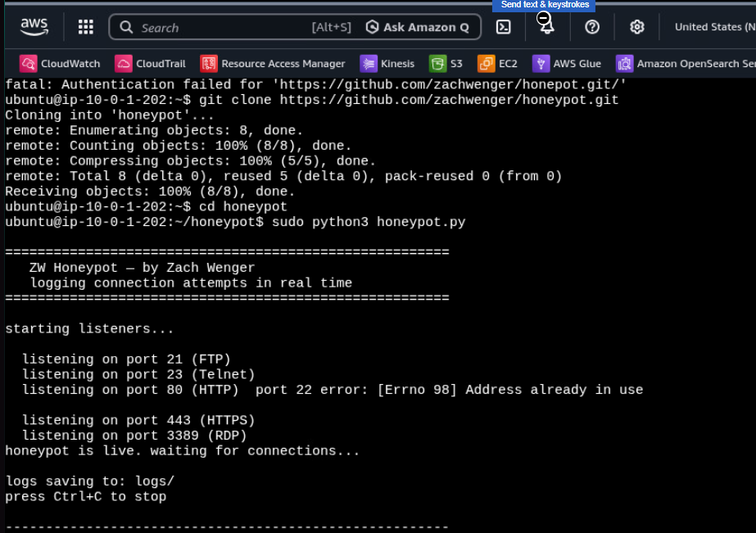Go to CloudTrail service link

click(161, 64)
